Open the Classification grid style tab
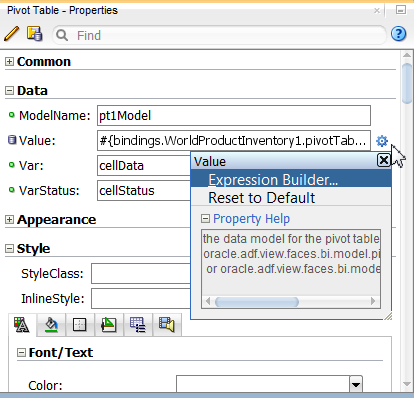The width and height of the screenshot is (414, 398). tap(138, 324)
